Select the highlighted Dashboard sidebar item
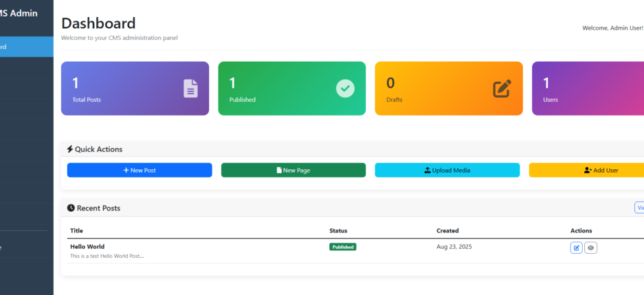The image size is (644, 295). 26,47
